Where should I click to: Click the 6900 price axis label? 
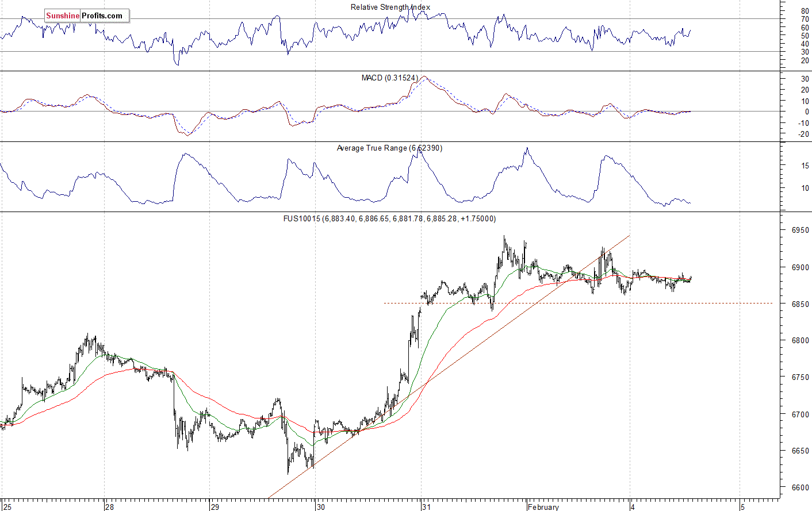click(x=800, y=267)
